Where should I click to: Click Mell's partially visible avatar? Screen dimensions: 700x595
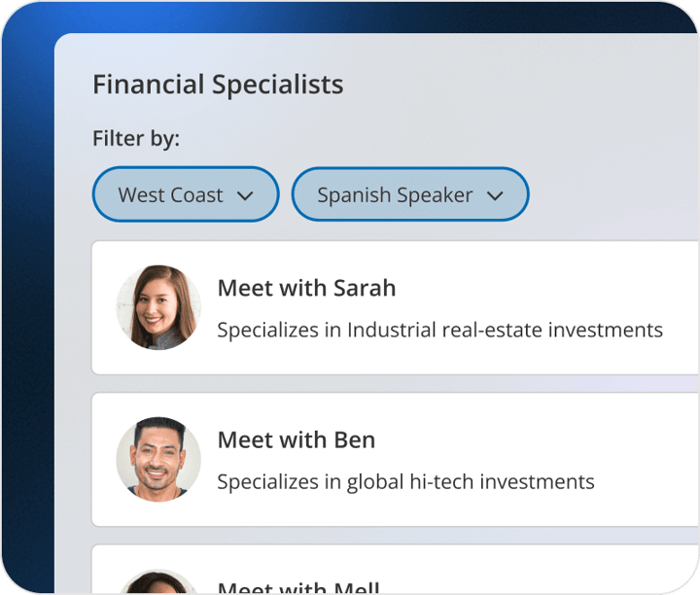[x=158, y=583]
